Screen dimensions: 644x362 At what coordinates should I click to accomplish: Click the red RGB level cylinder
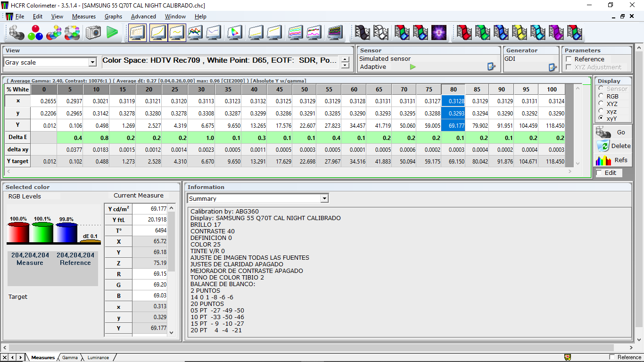point(18,233)
